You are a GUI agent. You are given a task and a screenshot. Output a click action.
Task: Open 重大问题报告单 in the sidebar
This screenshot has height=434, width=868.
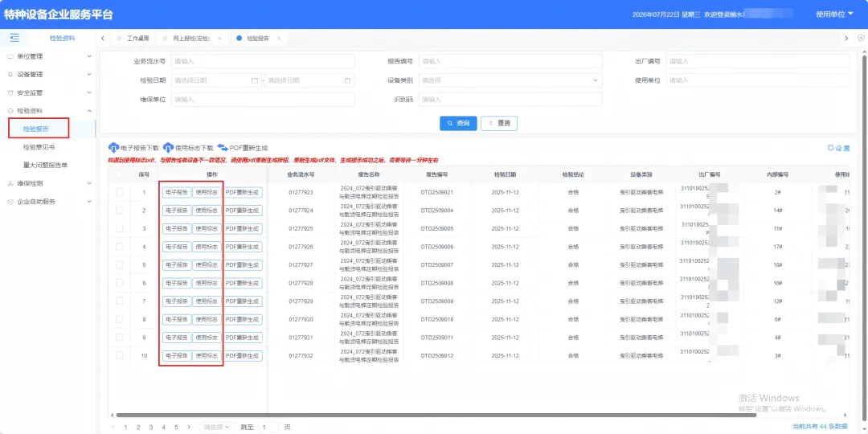(45, 165)
